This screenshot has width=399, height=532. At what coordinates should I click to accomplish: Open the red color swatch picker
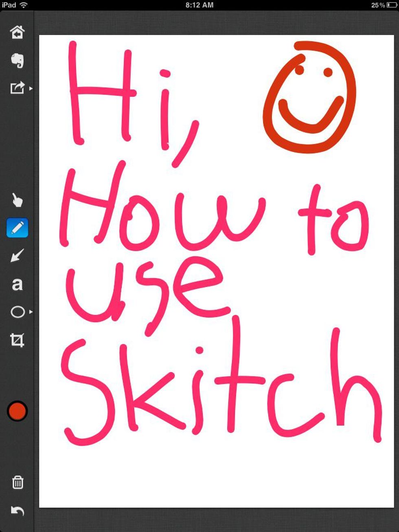pos(17,411)
